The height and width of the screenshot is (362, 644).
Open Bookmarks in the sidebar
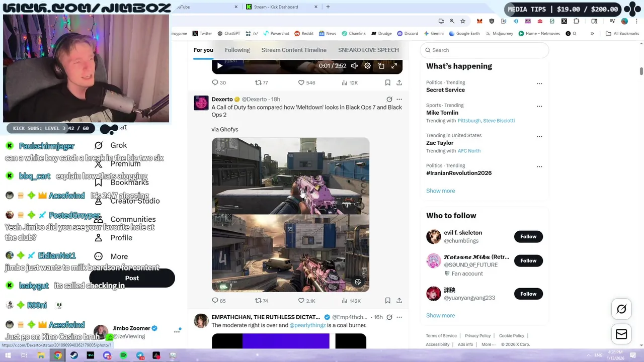[122, 182]
